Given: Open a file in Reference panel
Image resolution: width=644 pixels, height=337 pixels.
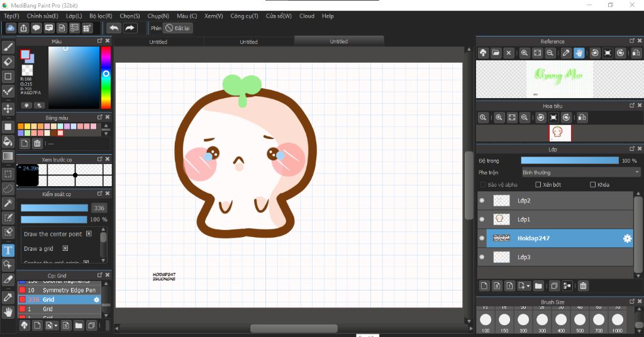Looking at the screenshot, I should [x=496, y=53].
